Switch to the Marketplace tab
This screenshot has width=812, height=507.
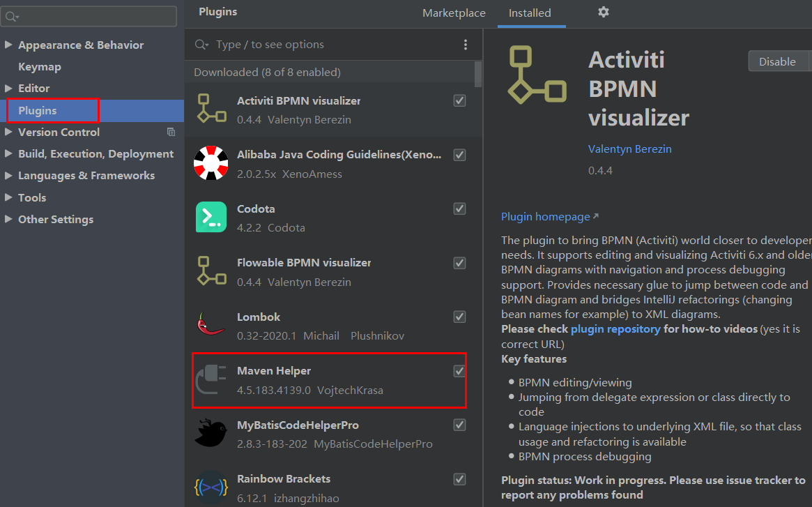click(454, 13)
